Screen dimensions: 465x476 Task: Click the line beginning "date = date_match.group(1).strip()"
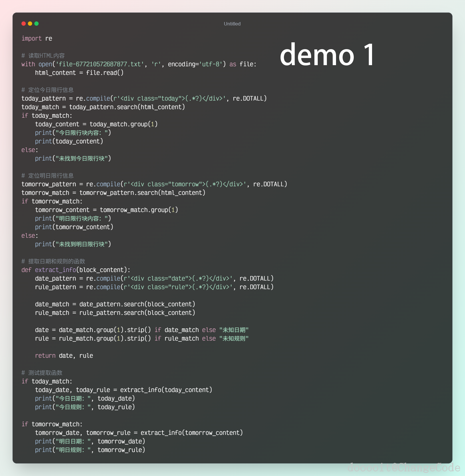coord(142,330)
